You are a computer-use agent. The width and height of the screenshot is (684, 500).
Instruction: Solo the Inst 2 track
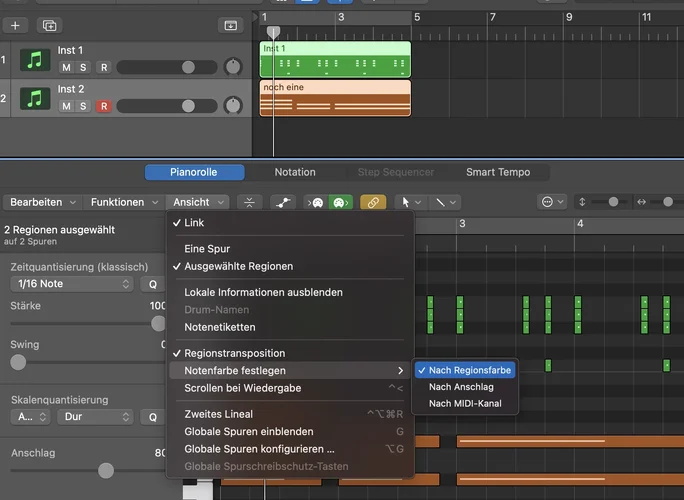[x=84, y=105]
